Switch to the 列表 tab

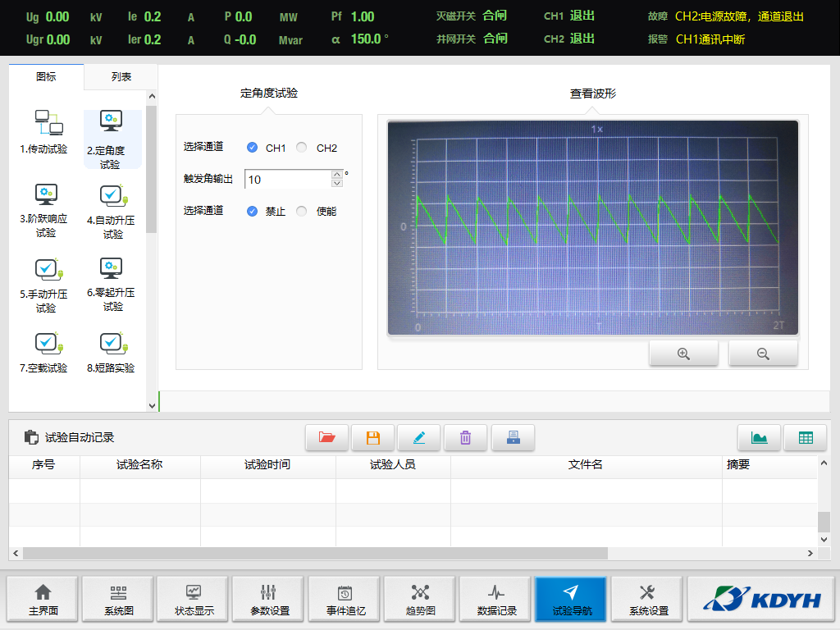(x=121, y=76)
